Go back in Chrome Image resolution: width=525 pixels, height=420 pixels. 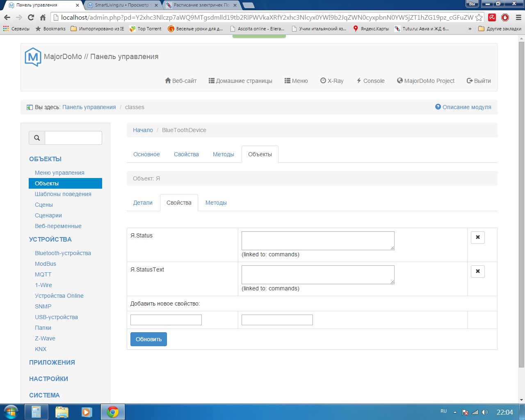(x=7, y=17)
